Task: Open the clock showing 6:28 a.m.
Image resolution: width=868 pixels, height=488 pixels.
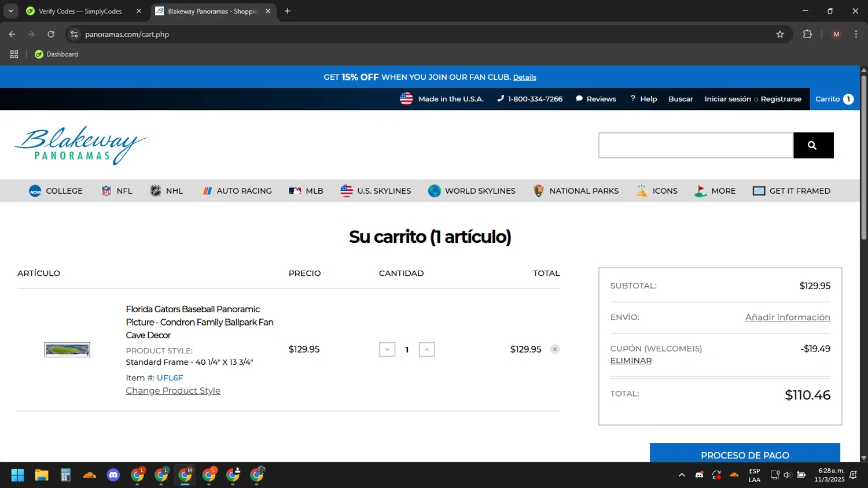Action: tap(829, 475)
